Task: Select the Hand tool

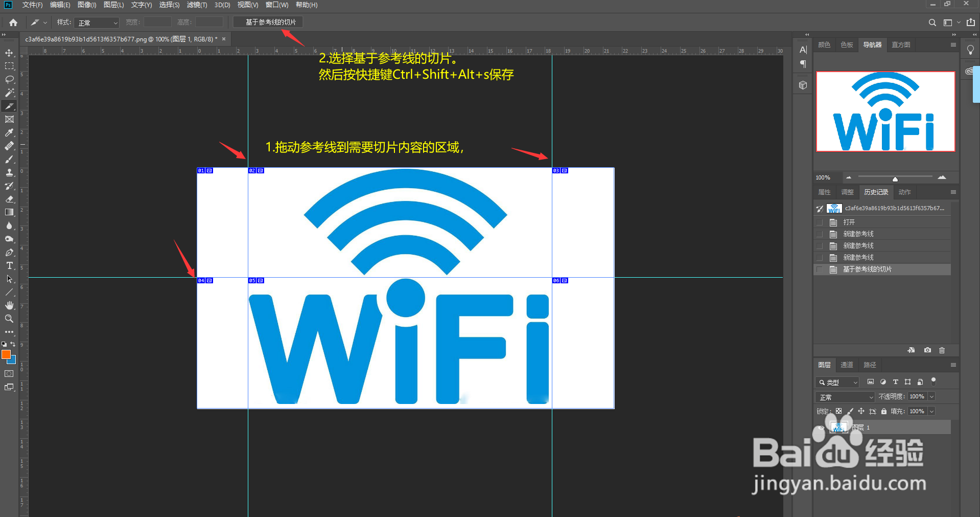Action: click(9, 305)
